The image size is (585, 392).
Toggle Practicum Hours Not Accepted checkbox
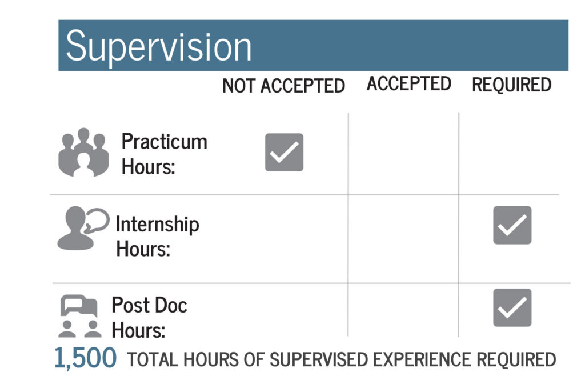(x=285, y=153)
